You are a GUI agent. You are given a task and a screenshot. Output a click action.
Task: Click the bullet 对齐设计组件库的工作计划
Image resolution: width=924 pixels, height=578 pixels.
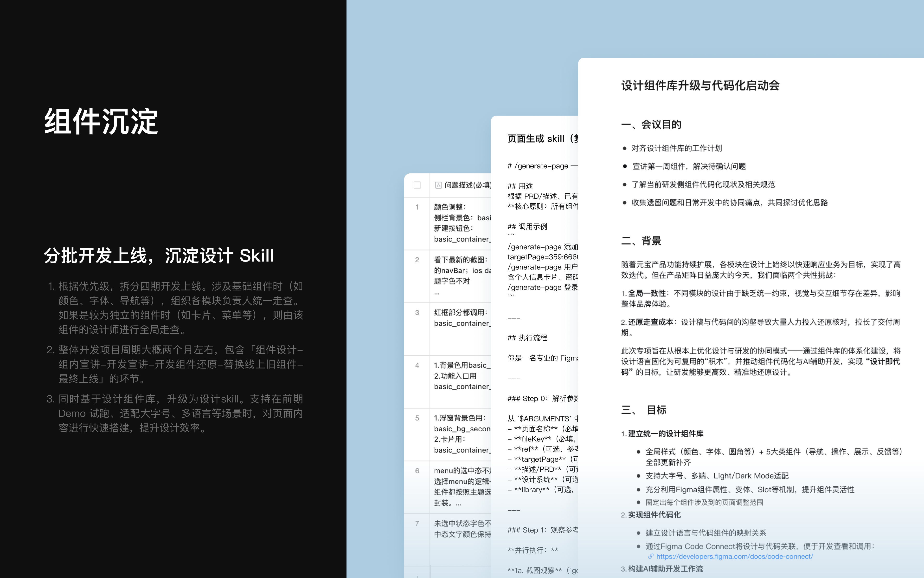click(x=677, y=148)
